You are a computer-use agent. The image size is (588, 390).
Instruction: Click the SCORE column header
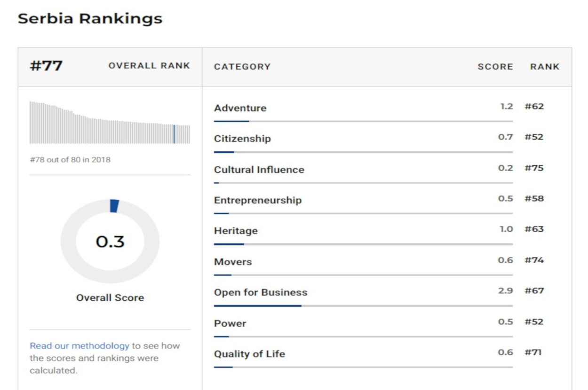pyautogui.click(x=495, y=67)
